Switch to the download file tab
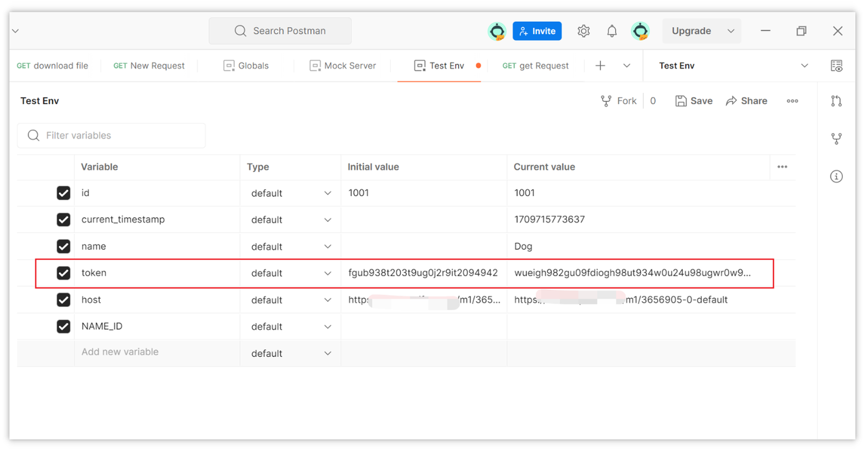Viewport: 868px width, 452px height. [52, 66]
